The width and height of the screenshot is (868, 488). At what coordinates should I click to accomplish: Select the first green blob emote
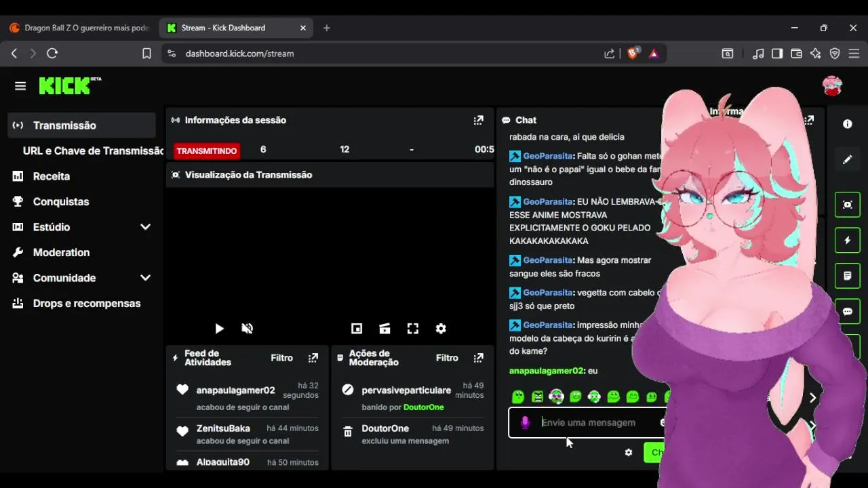(x=518, y=397)
